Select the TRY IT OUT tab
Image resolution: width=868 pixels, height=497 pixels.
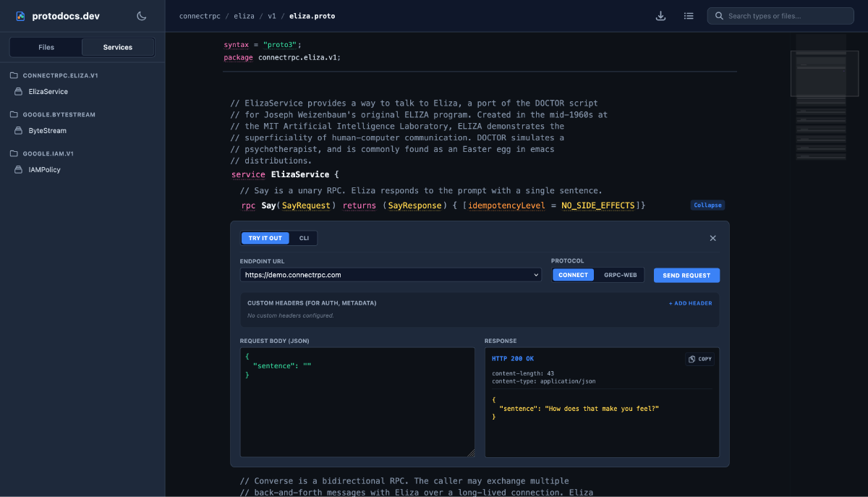265,238
